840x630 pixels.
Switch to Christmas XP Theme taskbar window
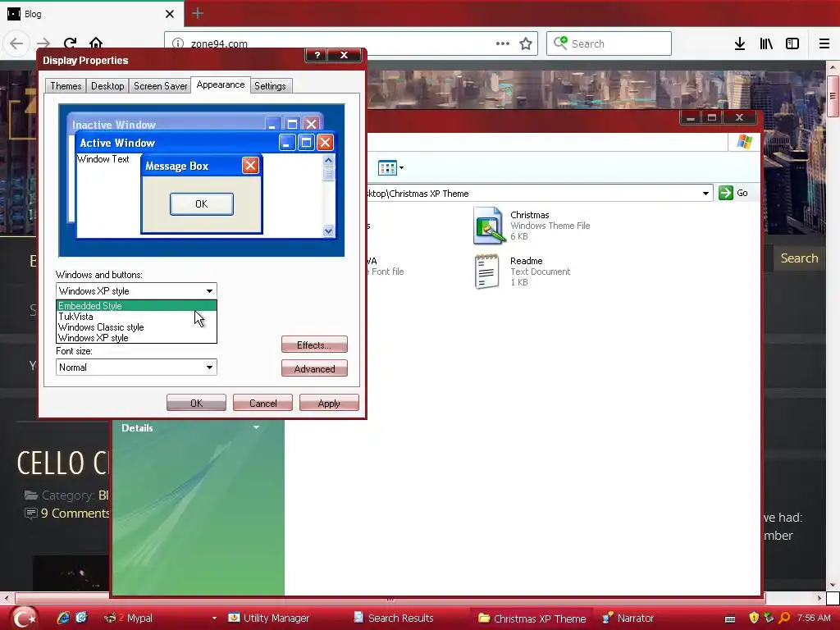click(532, 619)
